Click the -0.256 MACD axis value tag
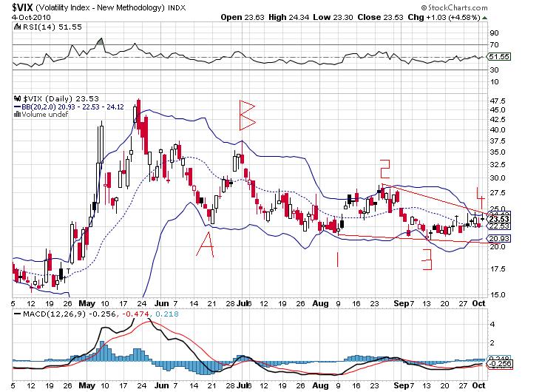Viewport: 559px width, 392px height. point(500,364)
